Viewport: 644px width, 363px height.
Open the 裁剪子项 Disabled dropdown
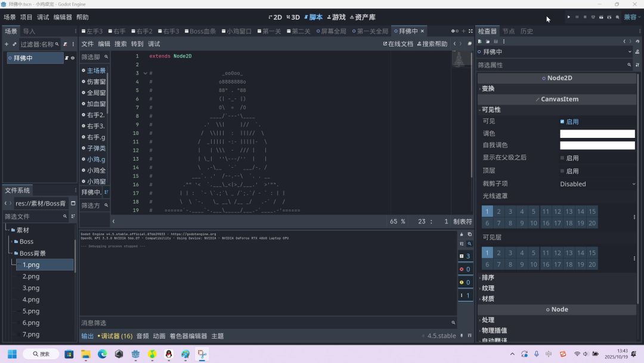click(x=597, y=184)
